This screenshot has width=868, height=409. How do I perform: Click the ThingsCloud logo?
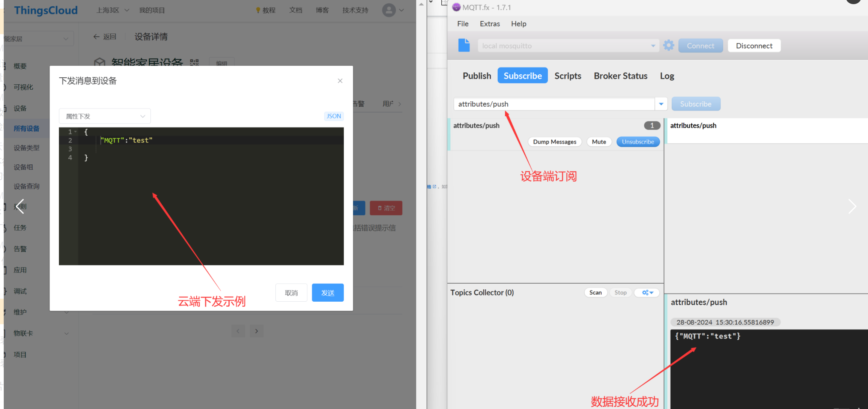pyautogui.click(x=46, y=10)
